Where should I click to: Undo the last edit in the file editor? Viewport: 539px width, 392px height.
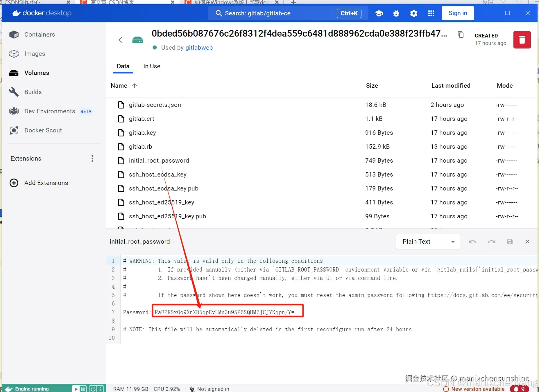tap(472, 242)
